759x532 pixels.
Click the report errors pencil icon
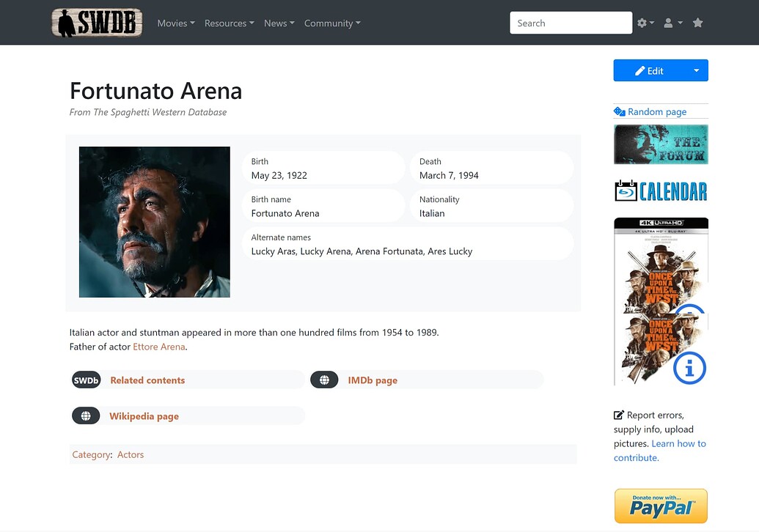point(619,414)
